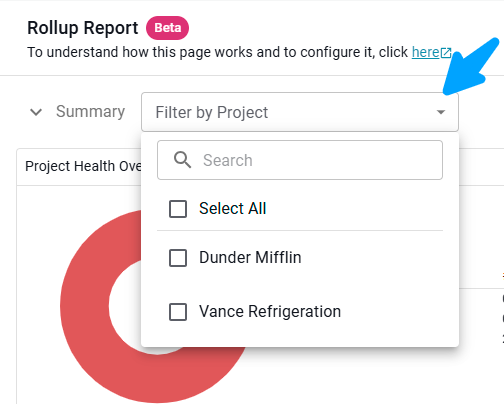Open the Filter by Project combo box
504x404 pixels.
point(300,112)
